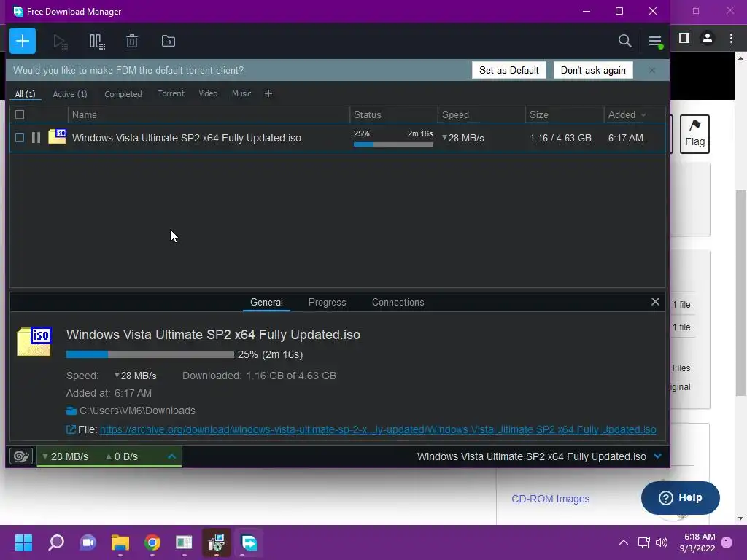The image size is (747, 560).
Task: Add a new tag with the plus tab
Action: (268, 93)
